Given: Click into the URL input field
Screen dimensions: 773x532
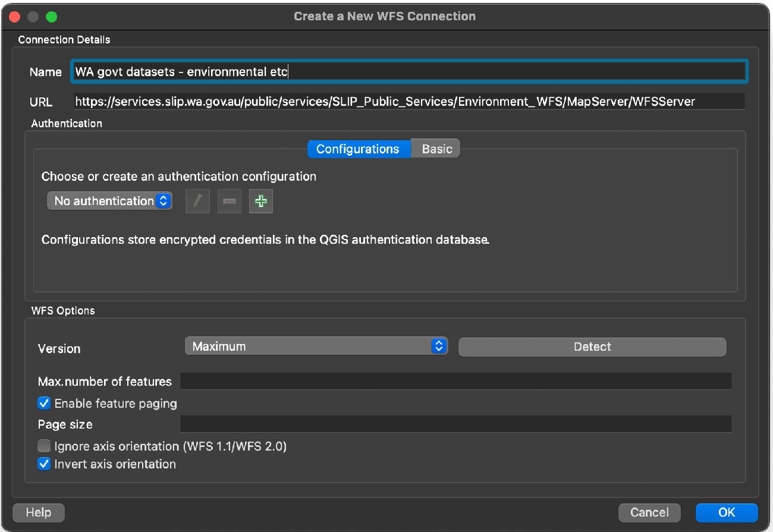Looking at the screenshot, I should (x=409, y=102).
